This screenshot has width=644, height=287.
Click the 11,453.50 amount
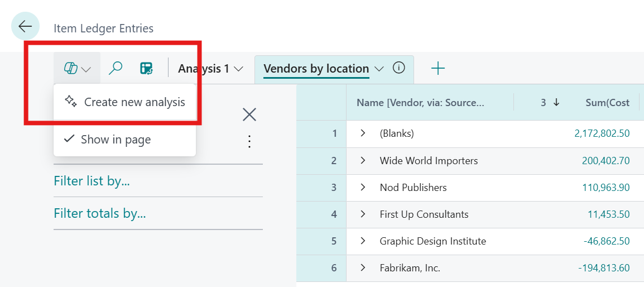pos(609,214)
